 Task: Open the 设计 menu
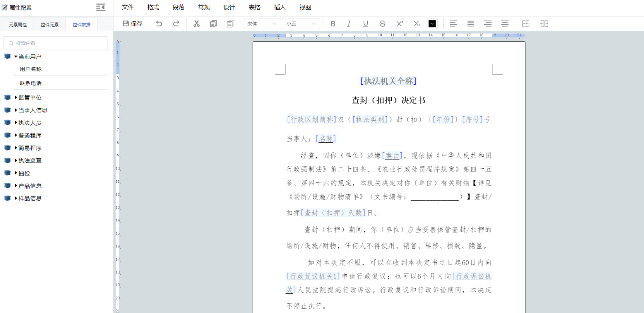tap(229, 7)
